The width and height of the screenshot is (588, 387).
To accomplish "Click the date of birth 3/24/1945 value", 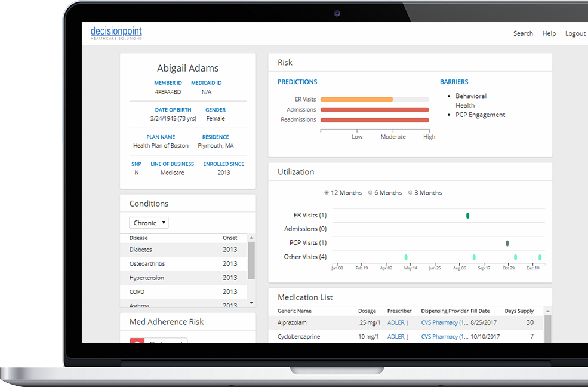I will 173,118.
